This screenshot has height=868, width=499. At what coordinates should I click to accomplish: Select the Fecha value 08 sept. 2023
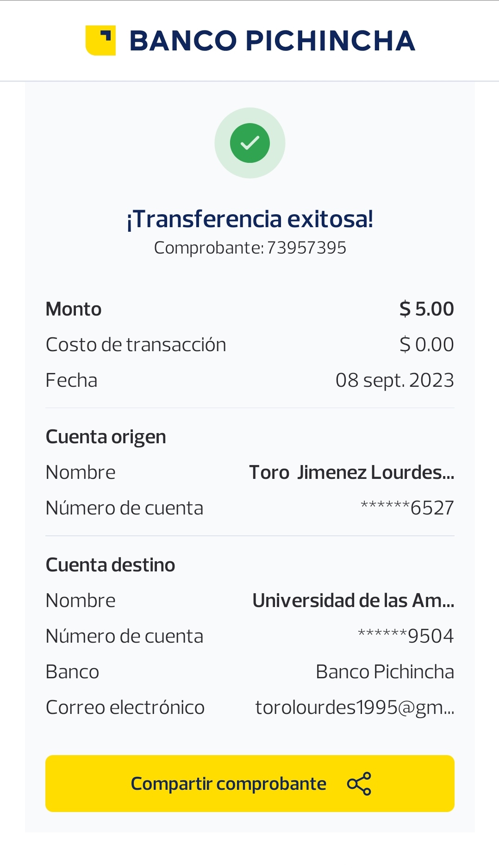click(394, 380)
